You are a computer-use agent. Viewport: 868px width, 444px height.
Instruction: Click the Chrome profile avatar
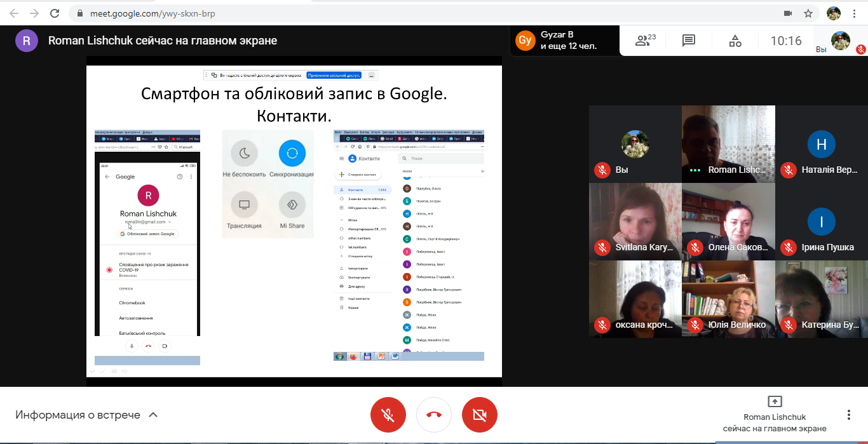click(x=833, y=13)
